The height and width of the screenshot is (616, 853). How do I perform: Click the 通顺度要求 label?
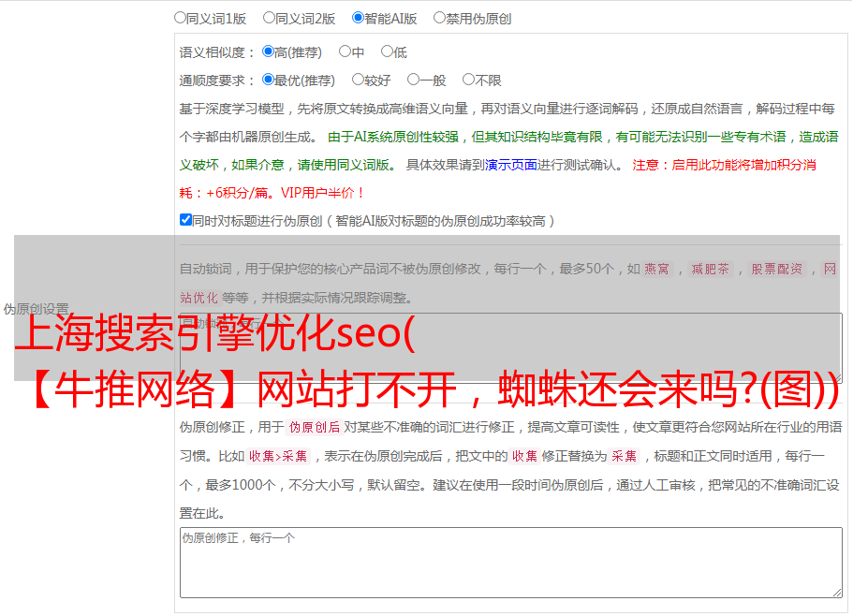click(217, 81)
